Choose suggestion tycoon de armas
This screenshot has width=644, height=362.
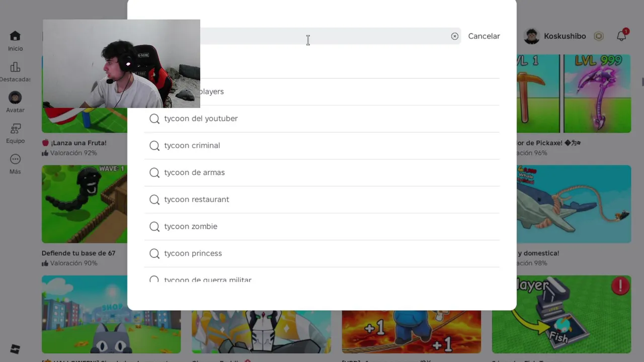322,172
